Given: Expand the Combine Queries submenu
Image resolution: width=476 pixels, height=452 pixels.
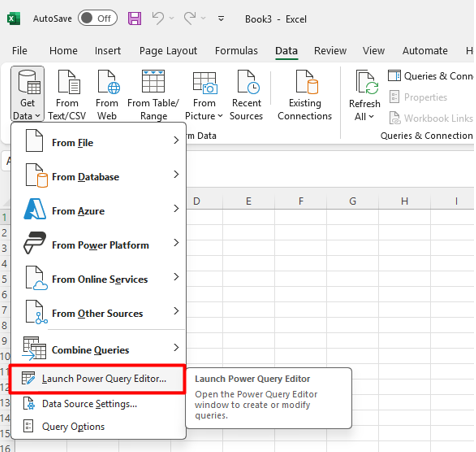Looking at the screenshot, I should [99, 349].
